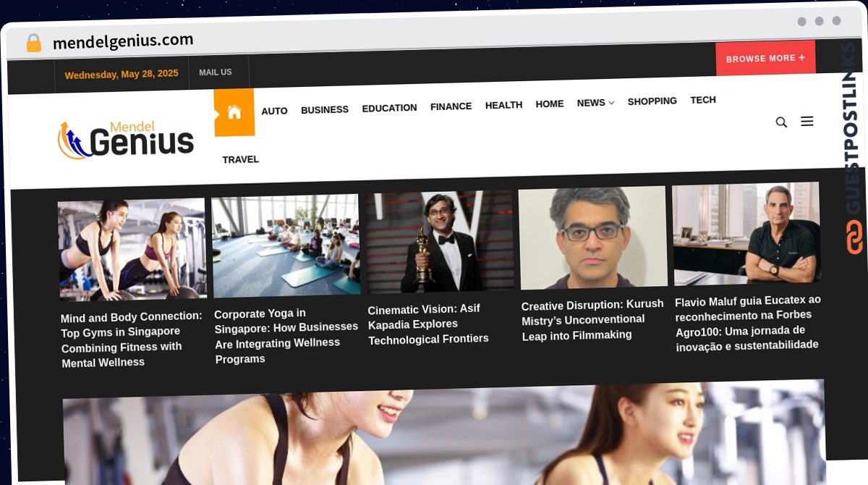
Task: Open the SHOPPING menu item
Action: [x=652, y=101]
